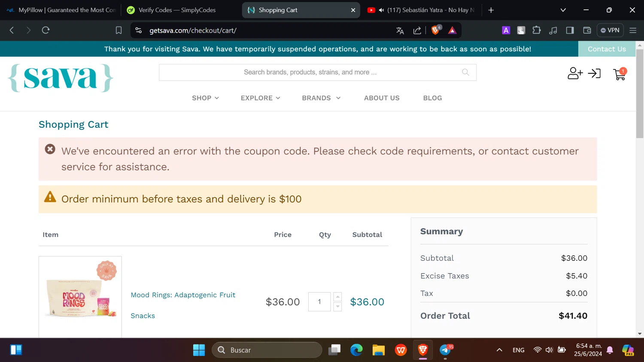
Task: Open File Explorer from the taskbar
Action: [378, 350]
